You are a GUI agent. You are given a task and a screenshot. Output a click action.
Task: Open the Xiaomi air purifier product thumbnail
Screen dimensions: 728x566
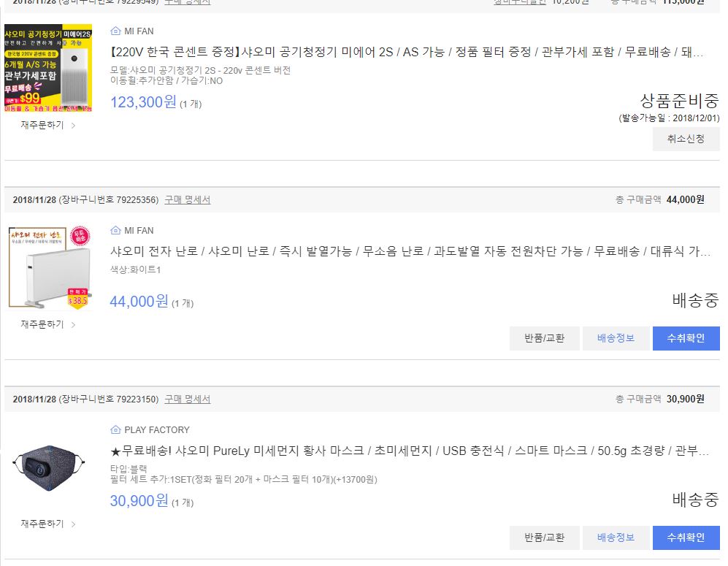click(48, 68)
